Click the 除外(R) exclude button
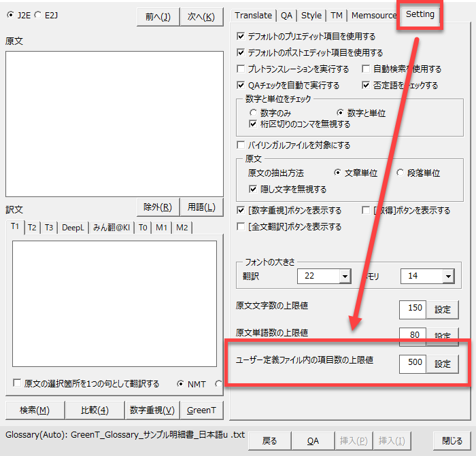The width and height of the screenshot is (476, 456). click(x=157, y=207)
